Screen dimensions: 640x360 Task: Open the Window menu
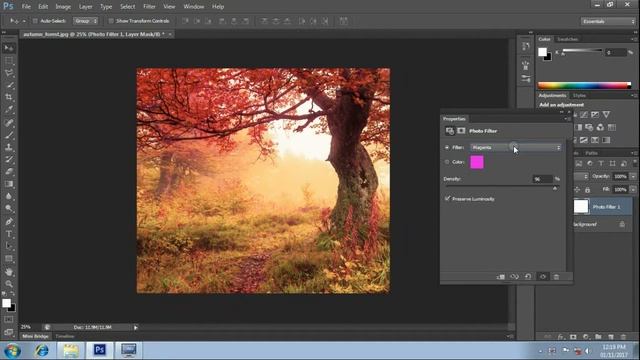(x=193, y=7)
